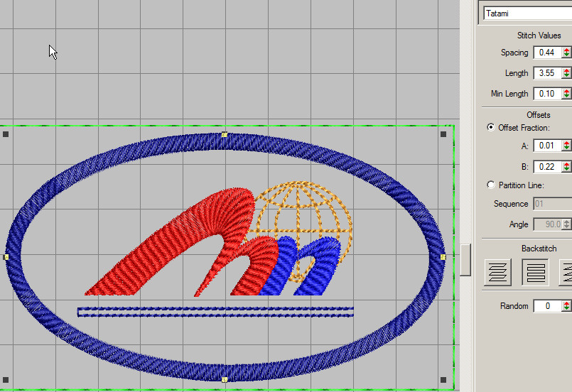Click the Random label
This screenshot has width=572, height=392.
(514, 306)
